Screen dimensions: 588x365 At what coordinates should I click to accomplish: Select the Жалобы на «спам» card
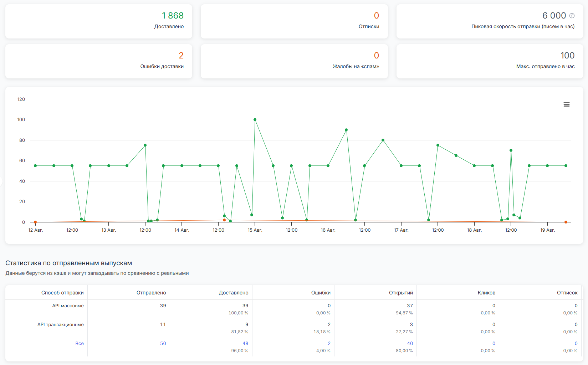pyautogui.click(x=294, y=61)
